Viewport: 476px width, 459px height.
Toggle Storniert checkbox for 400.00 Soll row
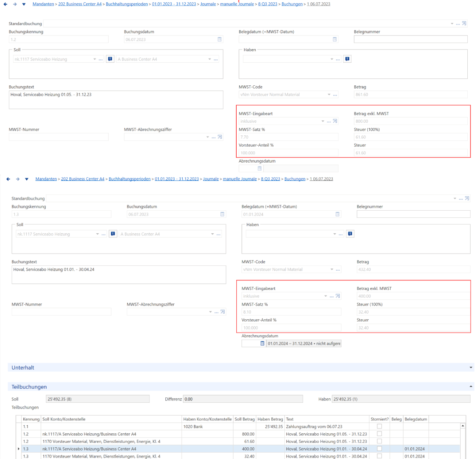coord(379,449)
